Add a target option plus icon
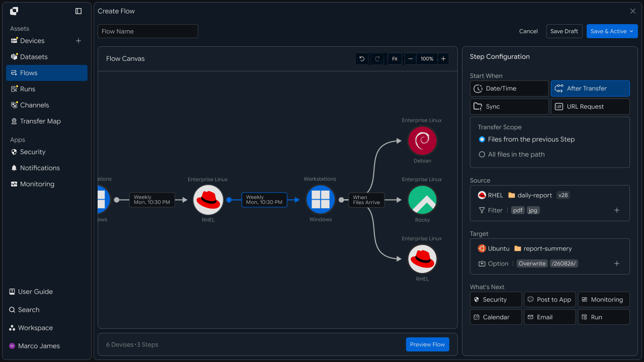This screenshot has width=644, height=362. 617,263
